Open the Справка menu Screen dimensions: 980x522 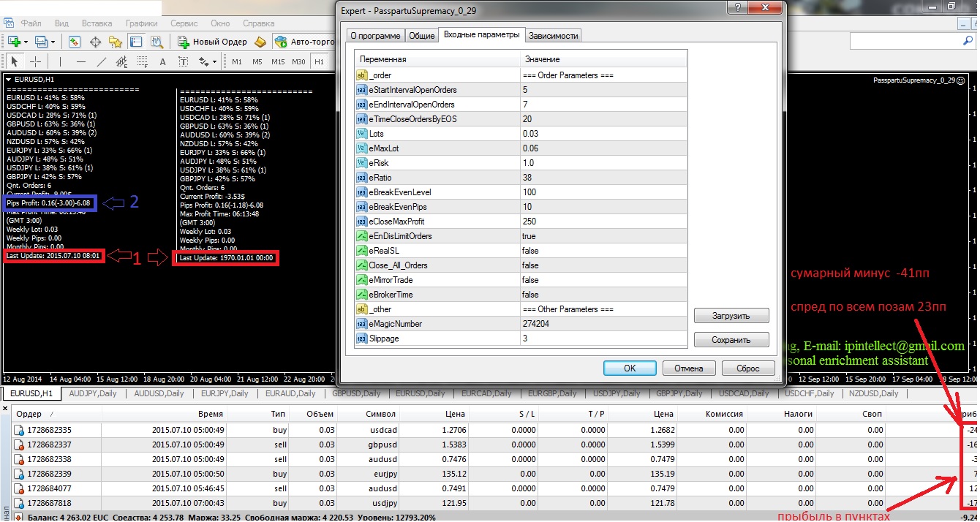point(258,23)
